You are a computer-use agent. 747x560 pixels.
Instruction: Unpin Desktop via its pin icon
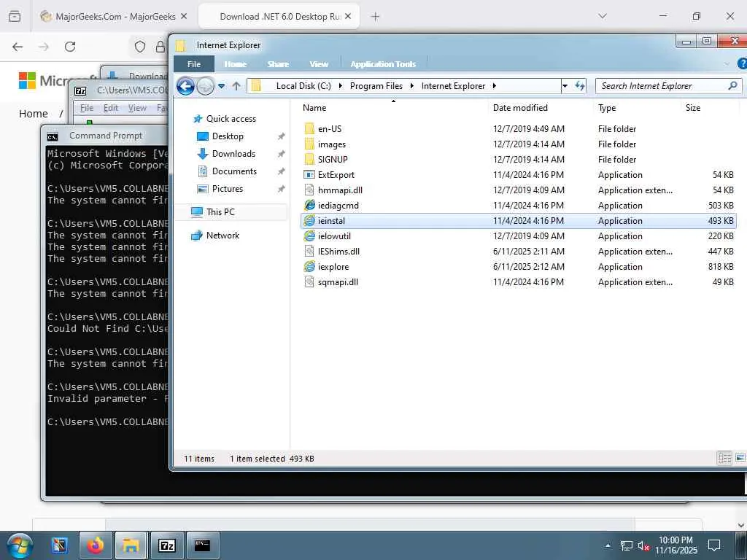click(281, 136)
